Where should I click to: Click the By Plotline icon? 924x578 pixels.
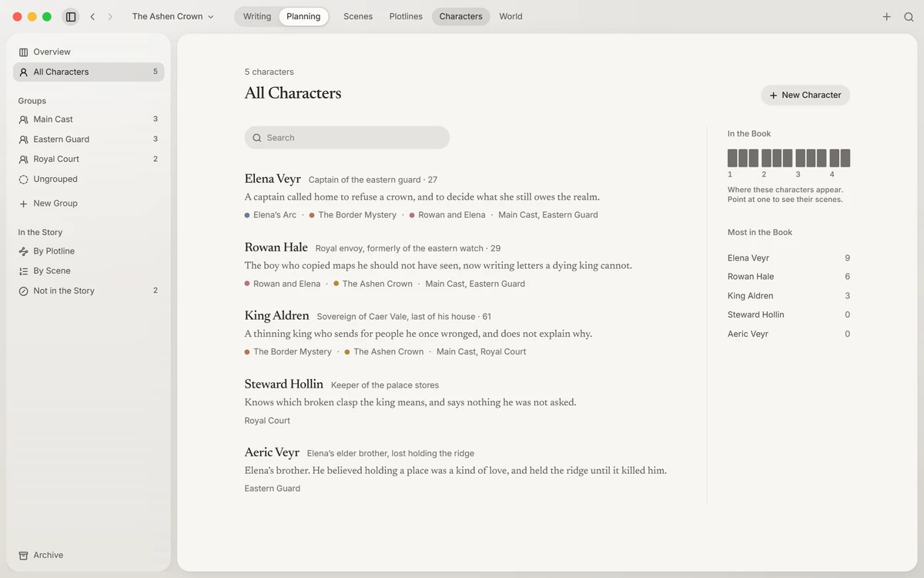tap(23, 251)
